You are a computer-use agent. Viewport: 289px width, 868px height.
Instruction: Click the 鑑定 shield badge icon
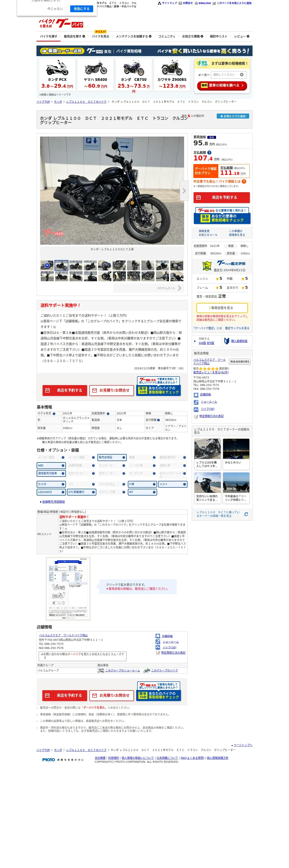(x=207, y=266)
